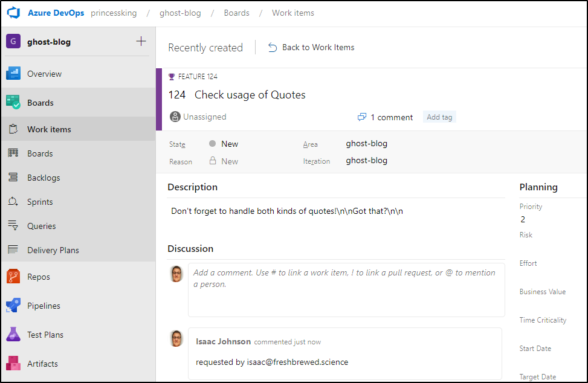This screenshot has width=588, height=383.
Task: Click the Unassigned person icon
Action: [x=175, y=117]
